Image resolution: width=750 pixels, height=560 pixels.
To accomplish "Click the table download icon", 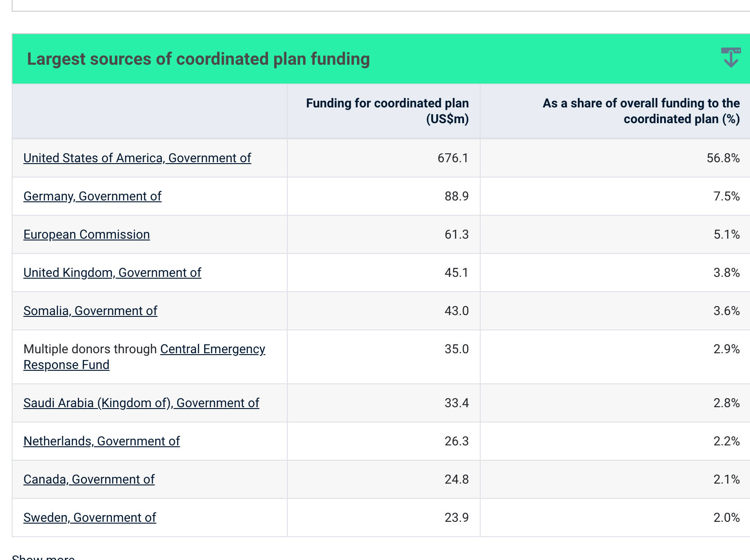I will pyautogui.click(x=731, y=58).
